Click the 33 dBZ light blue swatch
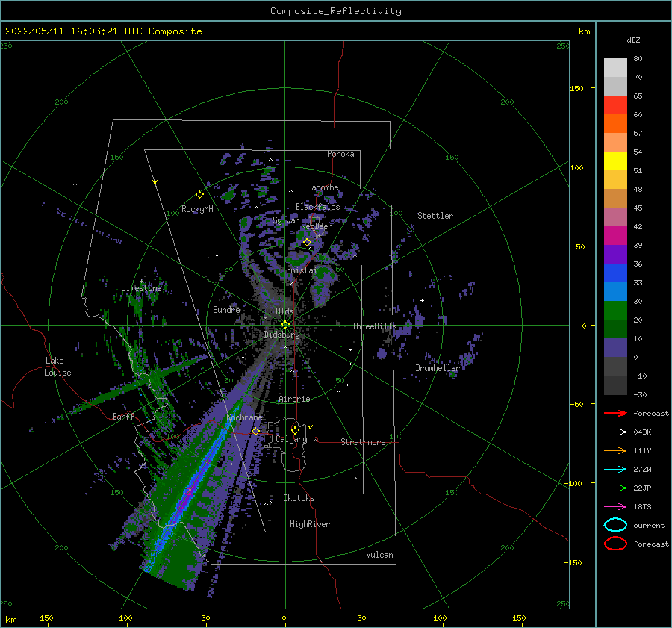The height and width of the screenshot is (628, 672). tap(615, 291)
